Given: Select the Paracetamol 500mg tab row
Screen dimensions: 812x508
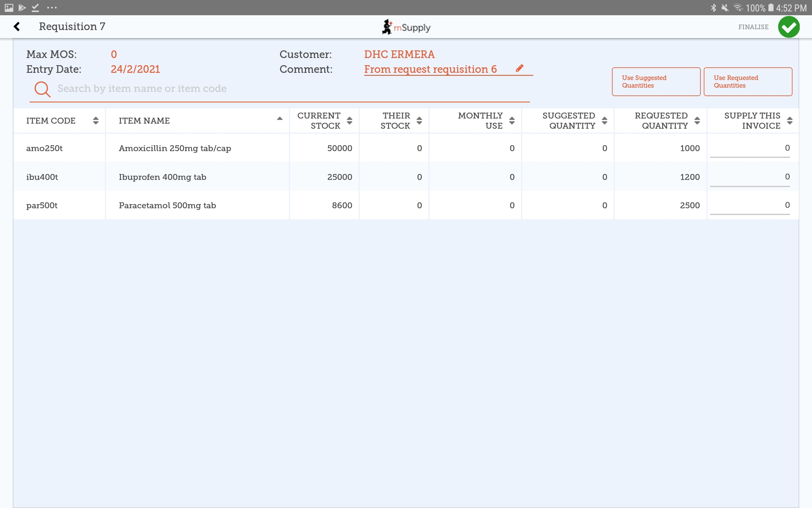Looking at the screenshot, I should (x=167, y=205).
